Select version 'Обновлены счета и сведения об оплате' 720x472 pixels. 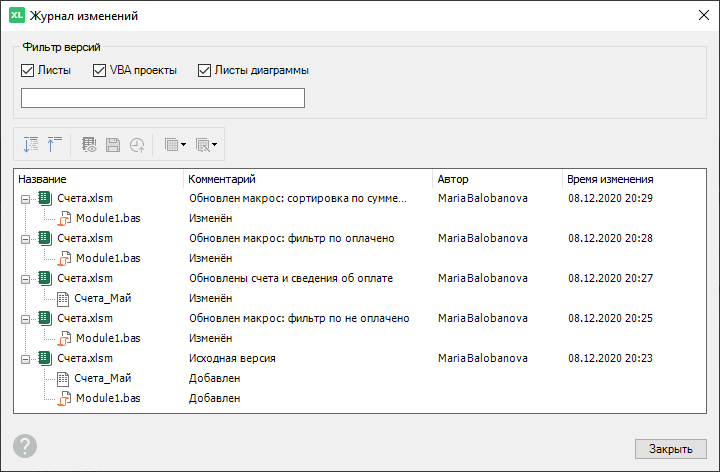pyautogui.click(x=291, y=278)
